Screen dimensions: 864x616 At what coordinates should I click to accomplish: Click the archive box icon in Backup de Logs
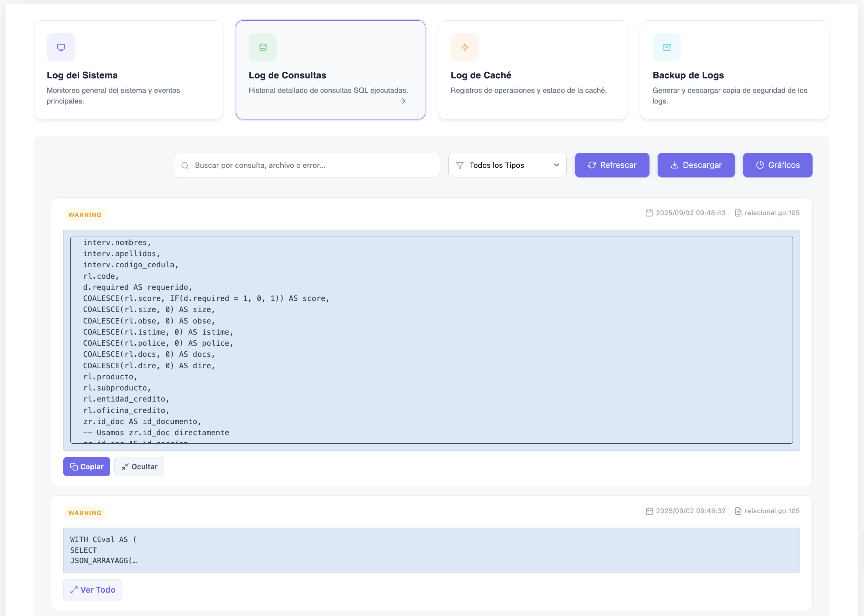(x=666, y=47)
